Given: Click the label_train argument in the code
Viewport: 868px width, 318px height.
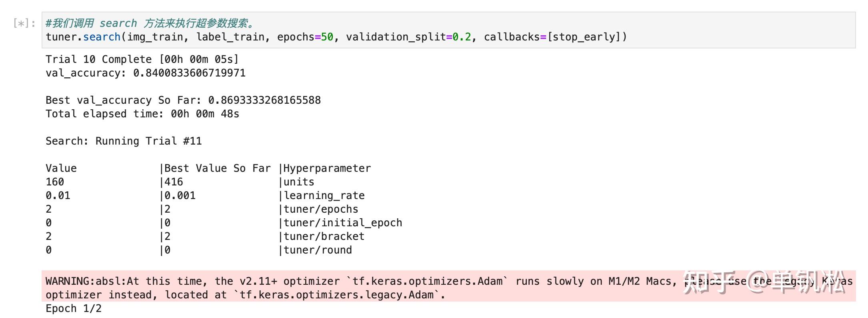Looking at the screenshot, I should tap(230, 37).
